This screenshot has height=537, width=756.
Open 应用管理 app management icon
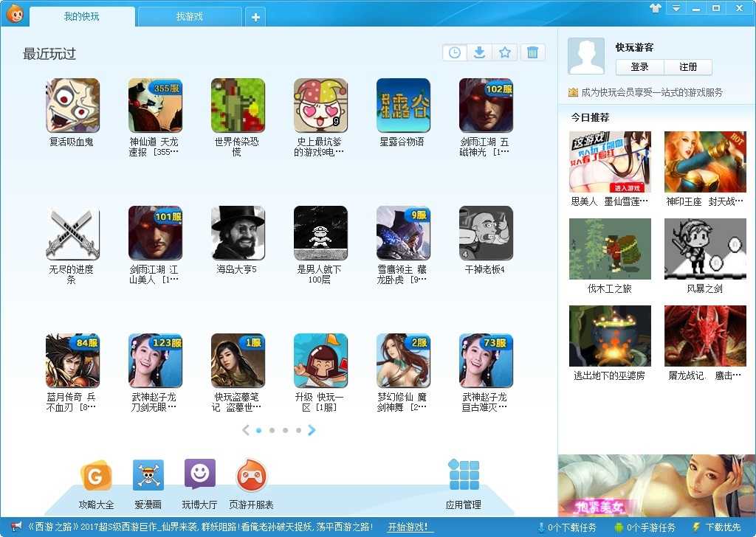464,476
